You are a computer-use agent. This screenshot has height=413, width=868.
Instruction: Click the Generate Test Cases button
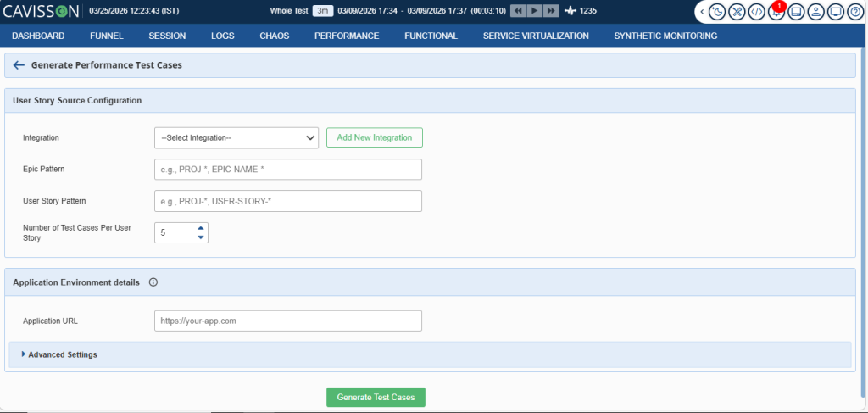[x=376, y=397]
